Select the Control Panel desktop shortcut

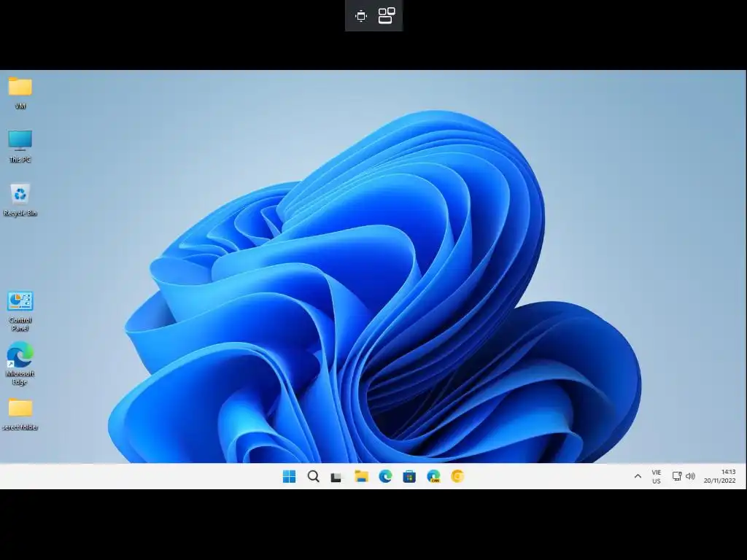(20, 311)
